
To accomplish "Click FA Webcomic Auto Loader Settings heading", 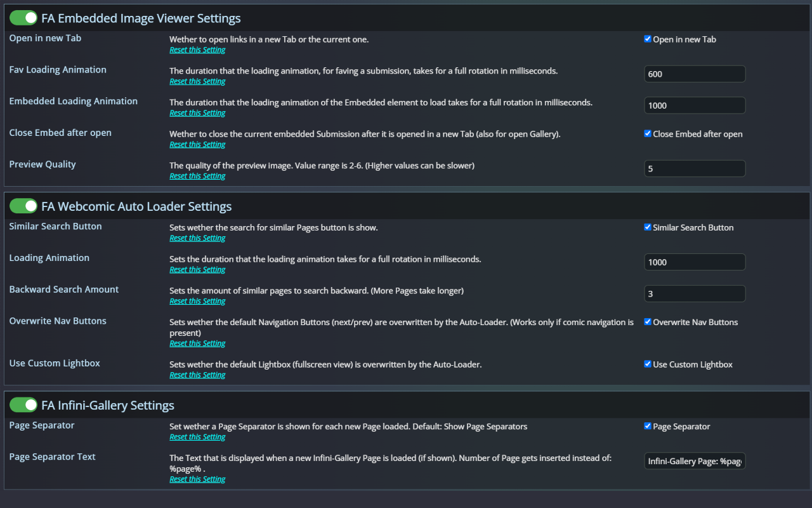I will tap(136, 206).
